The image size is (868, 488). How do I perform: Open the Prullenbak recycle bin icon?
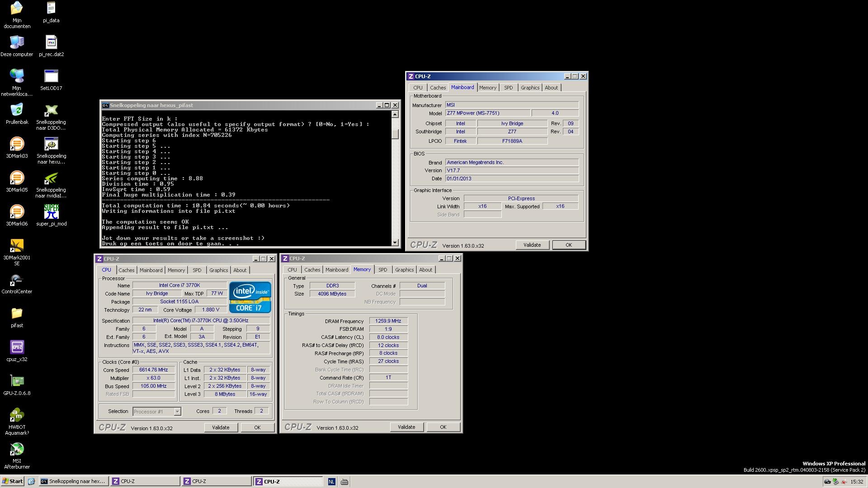coord(17,110)
